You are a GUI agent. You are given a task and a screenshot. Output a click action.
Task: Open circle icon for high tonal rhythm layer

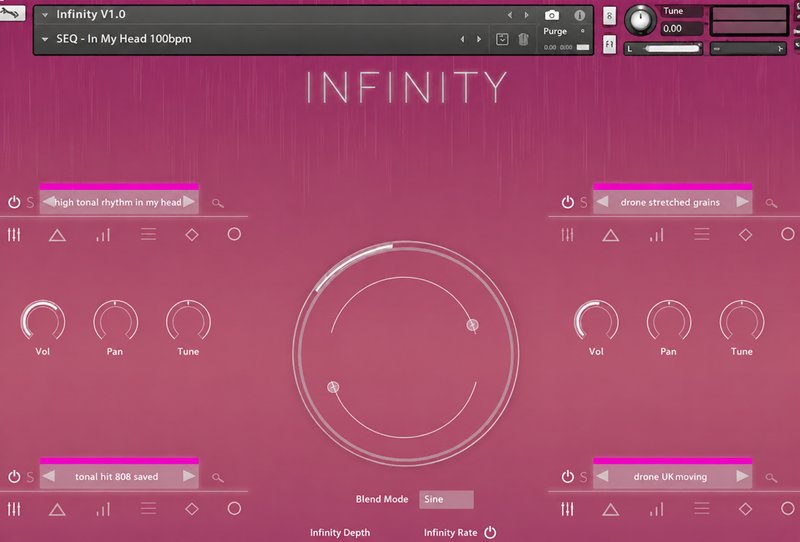tap(234, 234)
